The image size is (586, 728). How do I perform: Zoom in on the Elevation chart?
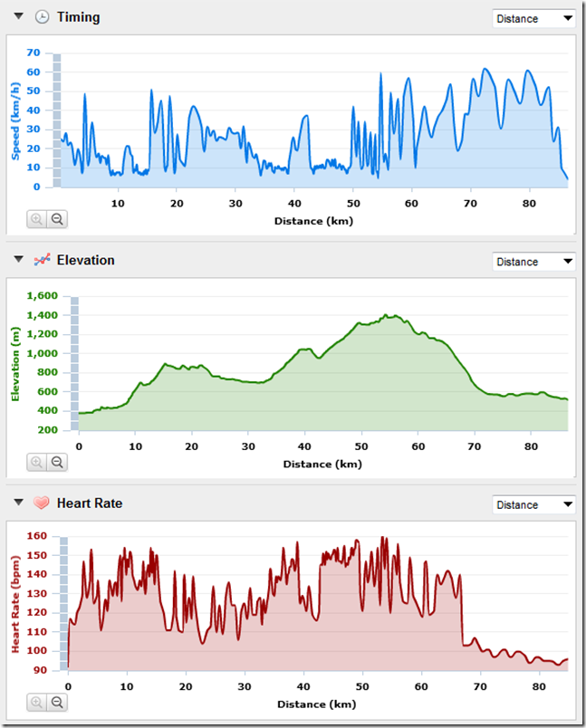[x=37, y=463]
